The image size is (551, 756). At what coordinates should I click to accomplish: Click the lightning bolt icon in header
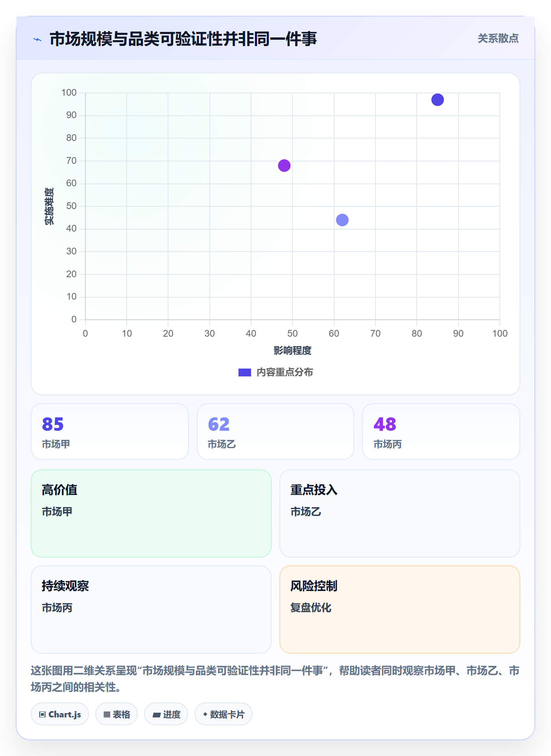click(x=37, y=39)
